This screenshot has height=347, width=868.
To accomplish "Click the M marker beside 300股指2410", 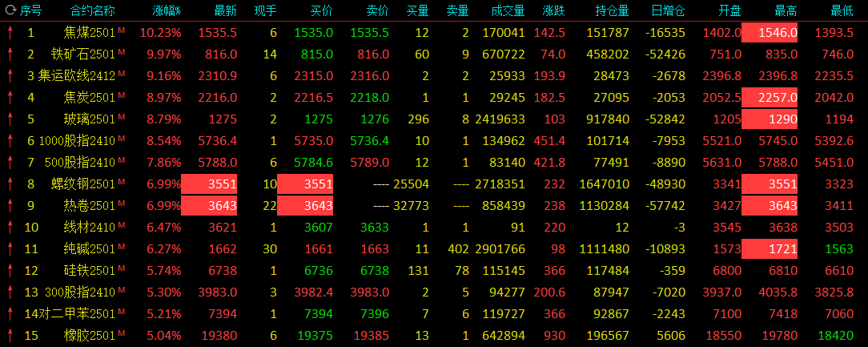I will point(121,289).
